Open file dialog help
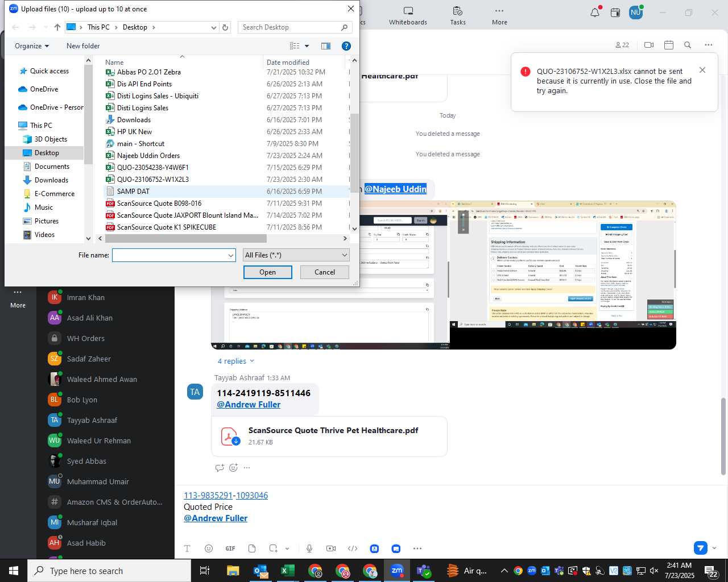 pyautogui.click(x=346, y=46)
